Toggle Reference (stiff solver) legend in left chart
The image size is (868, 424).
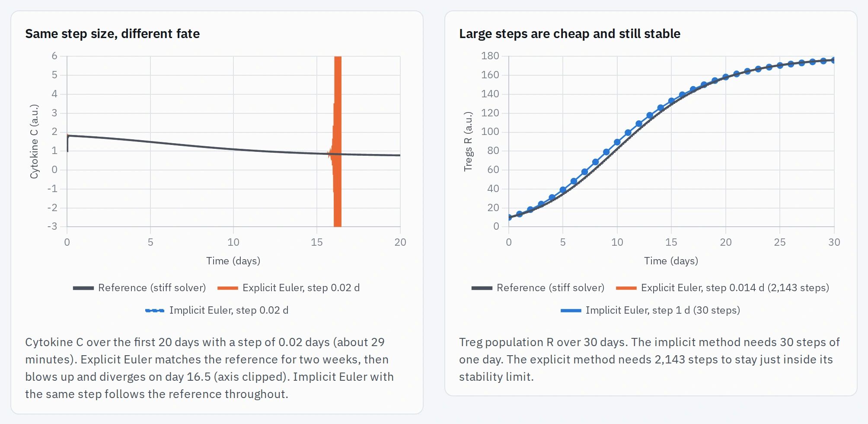(x=139, y=288)
